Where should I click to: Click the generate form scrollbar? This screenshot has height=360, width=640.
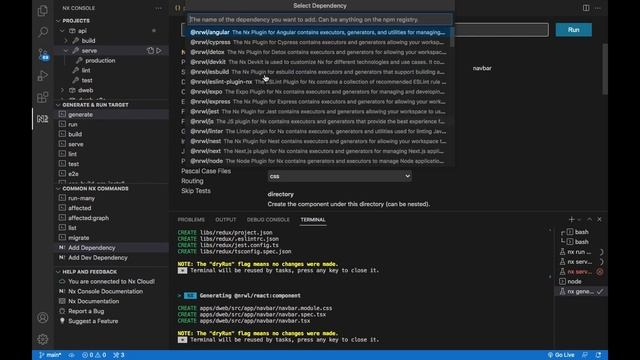605,69
